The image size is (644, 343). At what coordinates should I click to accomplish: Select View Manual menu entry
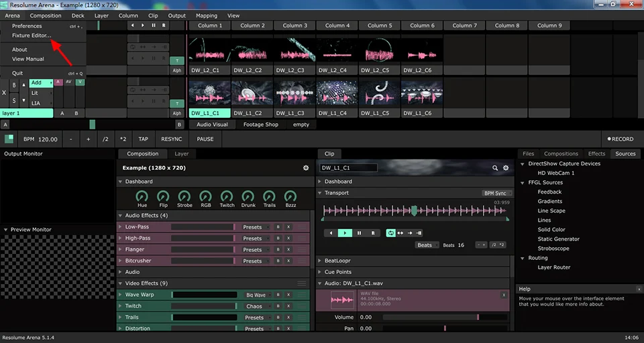[28, 59]
